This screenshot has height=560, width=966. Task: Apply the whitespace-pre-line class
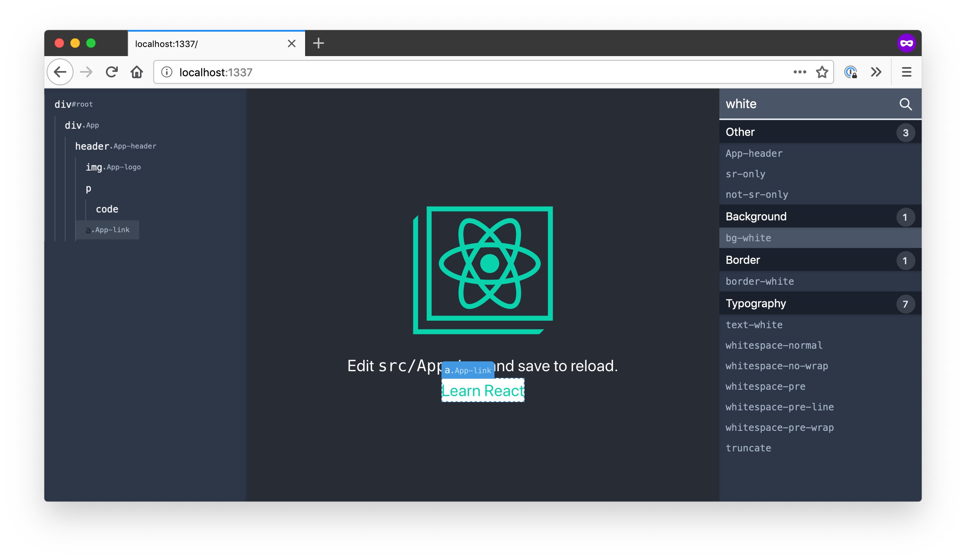pos(820,407)
